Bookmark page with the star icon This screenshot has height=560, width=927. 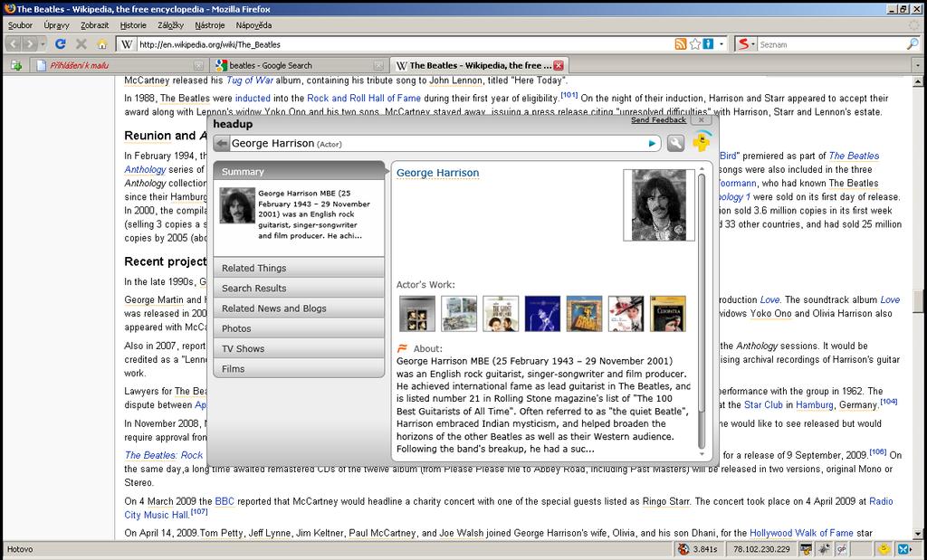pyautogui.click(x=694, y=44)
